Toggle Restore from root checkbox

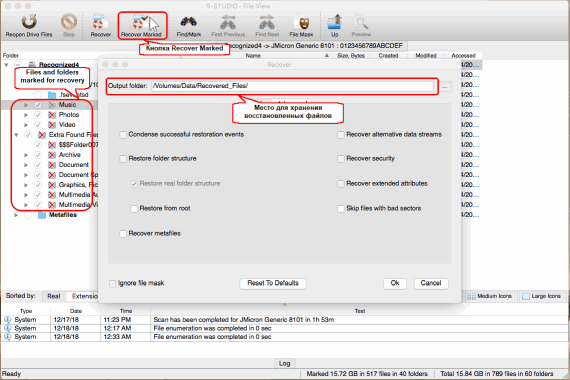tap(134, 208)
